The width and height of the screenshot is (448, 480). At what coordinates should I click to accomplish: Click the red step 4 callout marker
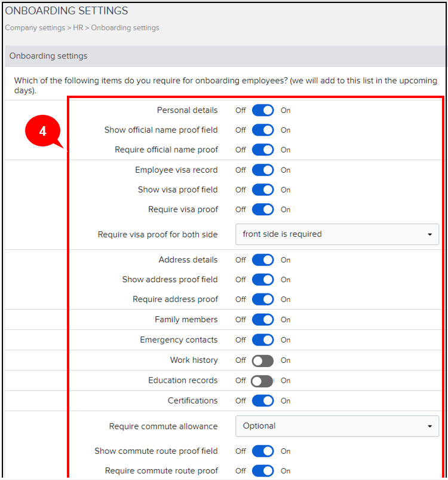point(44,131)
